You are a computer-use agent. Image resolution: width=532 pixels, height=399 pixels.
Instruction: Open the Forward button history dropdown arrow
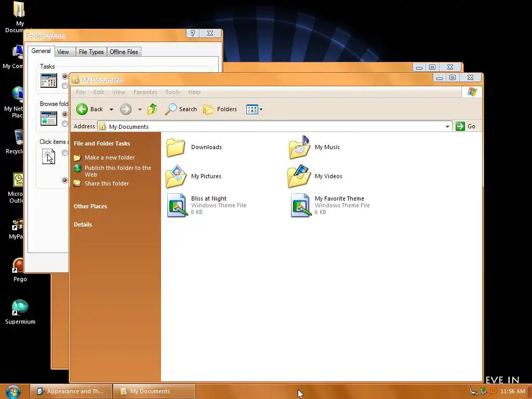tap(140, 109)
